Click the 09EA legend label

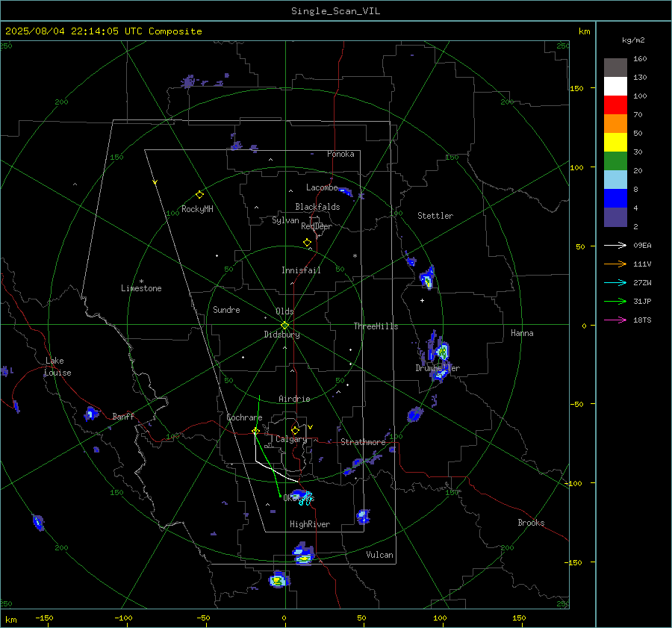pyautogui.click(x=642, y=246)
